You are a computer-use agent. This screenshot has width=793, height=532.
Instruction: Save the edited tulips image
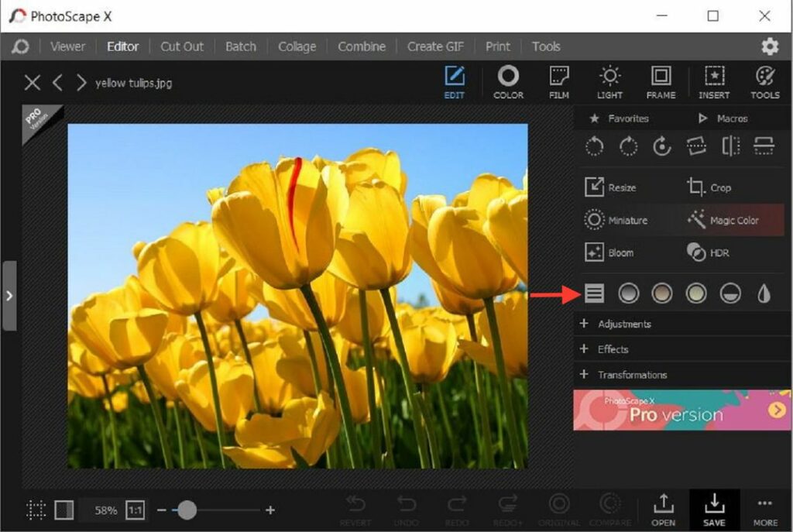click(714, 509)
